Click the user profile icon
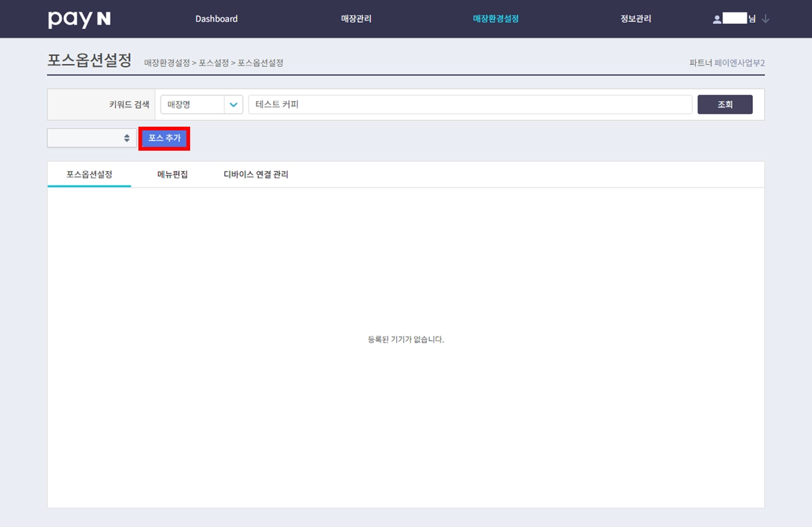 717,19
